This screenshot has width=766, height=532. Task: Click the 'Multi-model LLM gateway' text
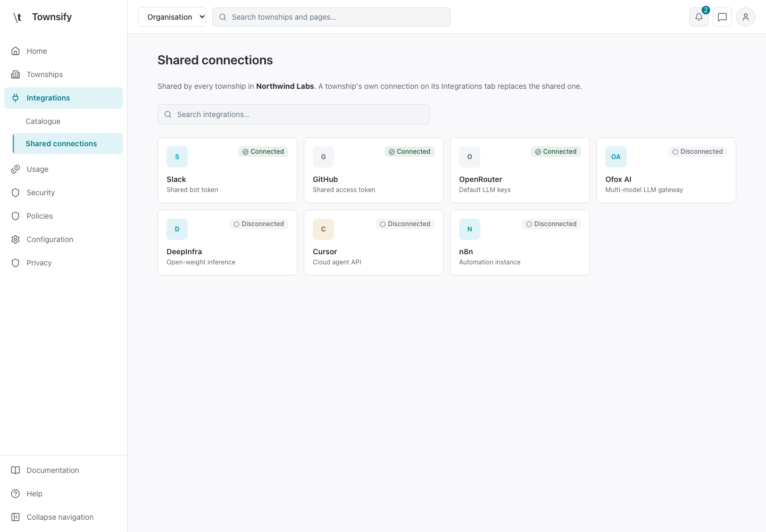644,190
